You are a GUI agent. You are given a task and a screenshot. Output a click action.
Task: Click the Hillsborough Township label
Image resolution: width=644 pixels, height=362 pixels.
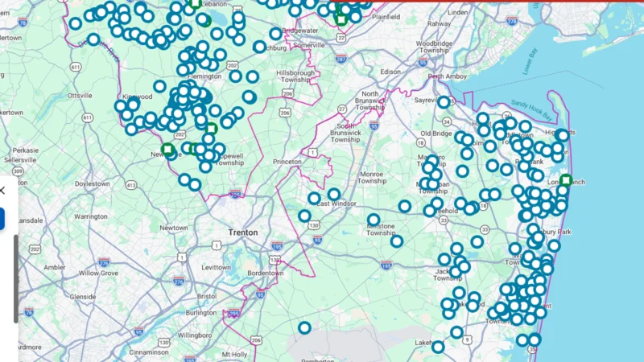[x=295, y=76]
